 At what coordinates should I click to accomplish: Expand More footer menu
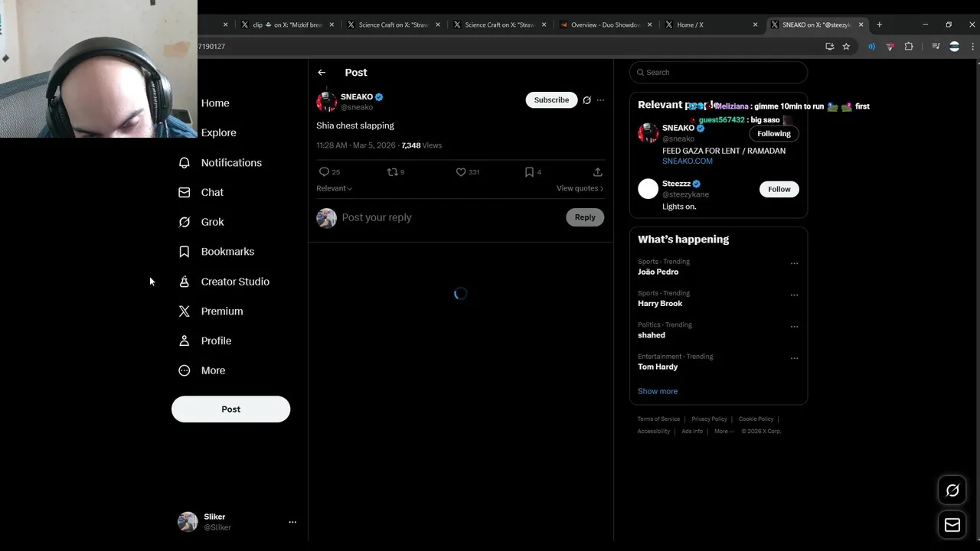pos(723,431)
